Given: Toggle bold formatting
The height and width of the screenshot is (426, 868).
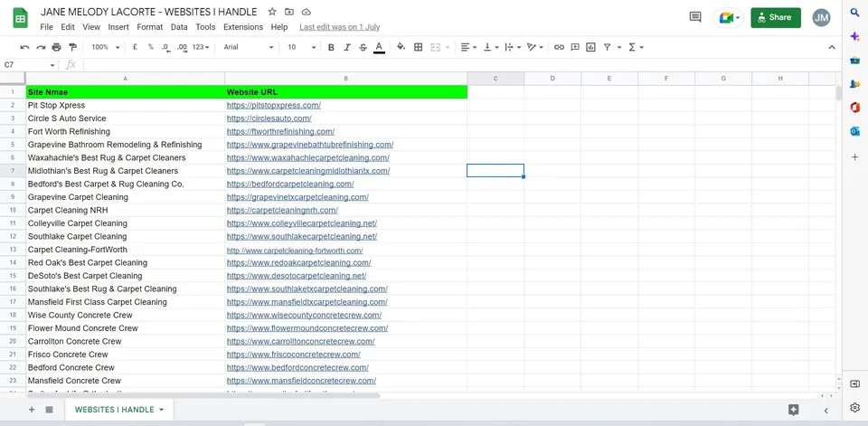Looking at the screenshot, I should pos(331,48).
